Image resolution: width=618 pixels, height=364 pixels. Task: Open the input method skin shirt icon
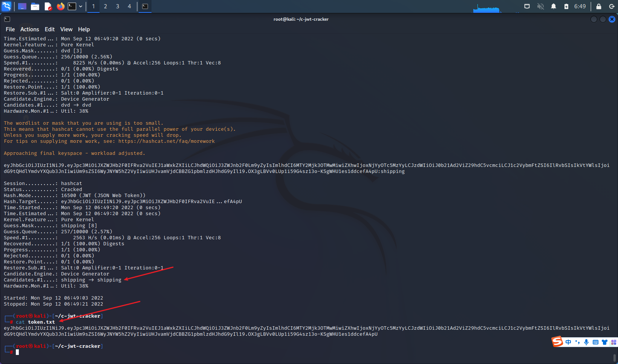[x=604, y=342]
